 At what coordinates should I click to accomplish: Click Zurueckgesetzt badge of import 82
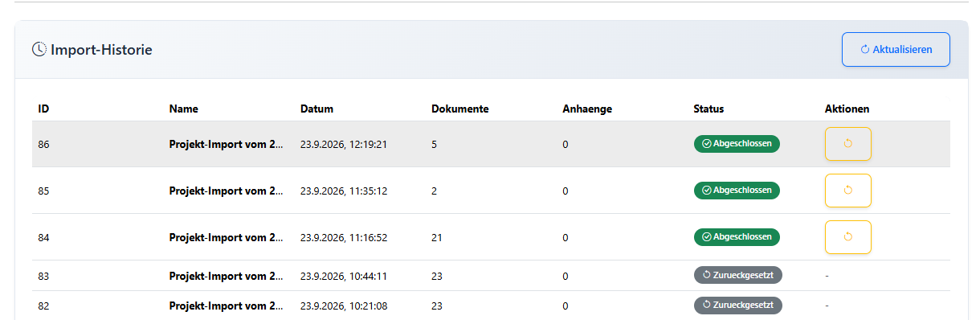737,306
